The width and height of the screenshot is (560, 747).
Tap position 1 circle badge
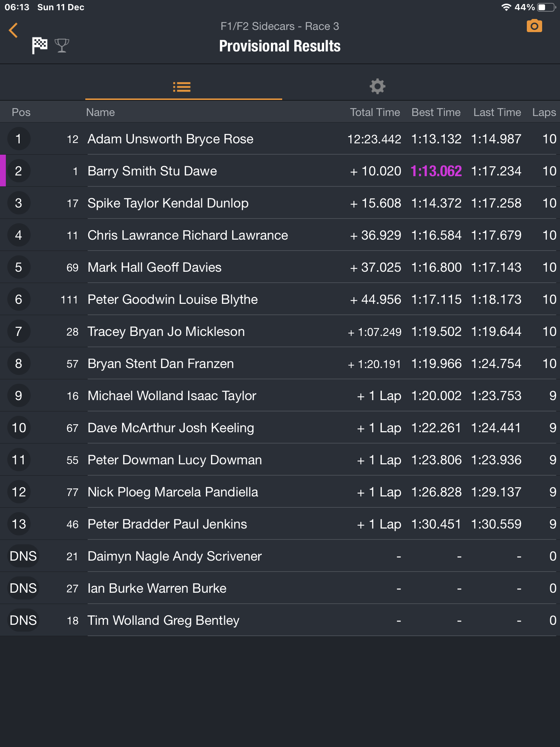pyautogui.click(x=19, y=139)
